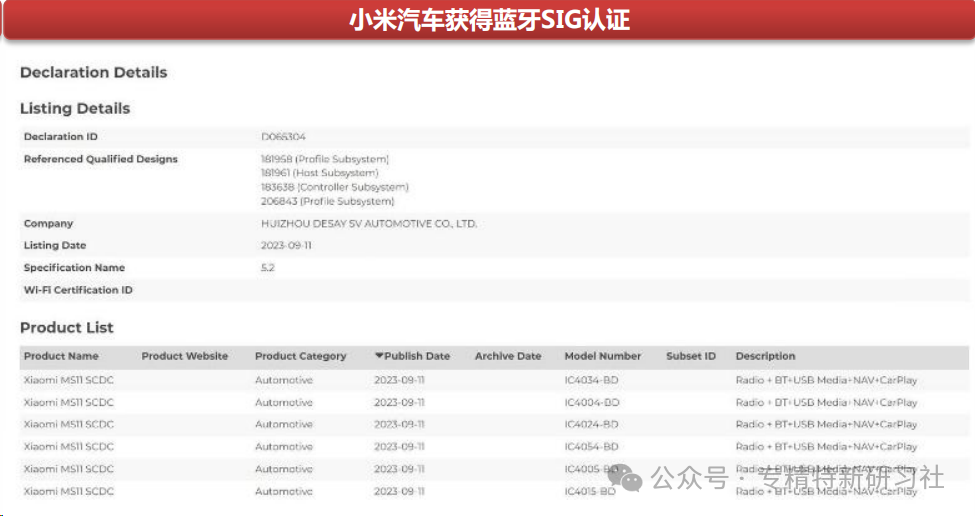The image size is (975, 516).
Task: Click the Subset ID column header
Action: (x=691, y=356)
